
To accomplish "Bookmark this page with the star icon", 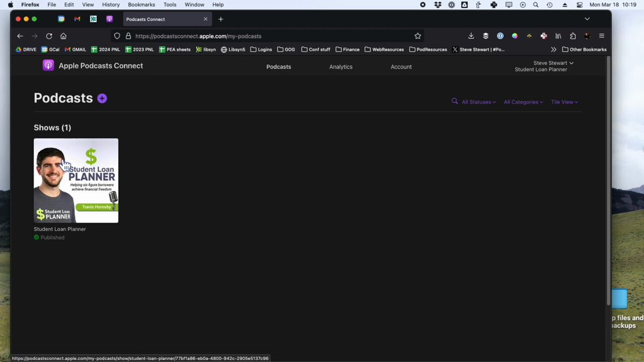I will click(418, 36).
